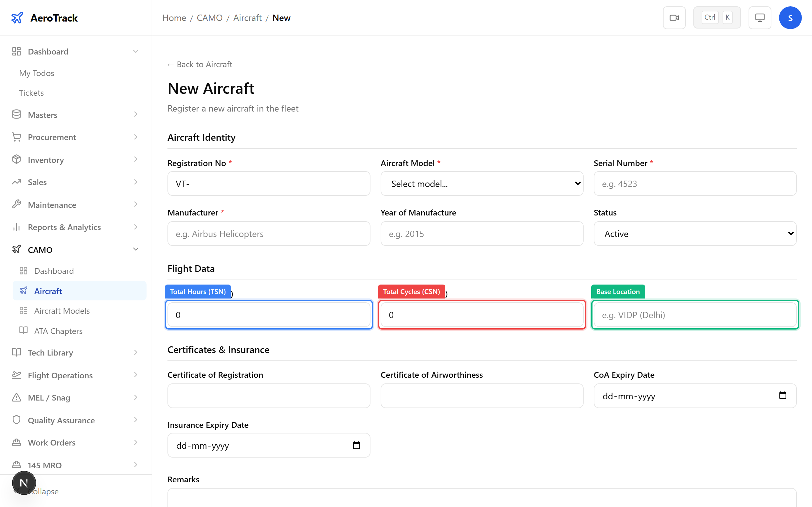This screenshot has height=507, width=812.
Task: Open the Aircraft Model select dropdown
Action: [x=481, y=183]
